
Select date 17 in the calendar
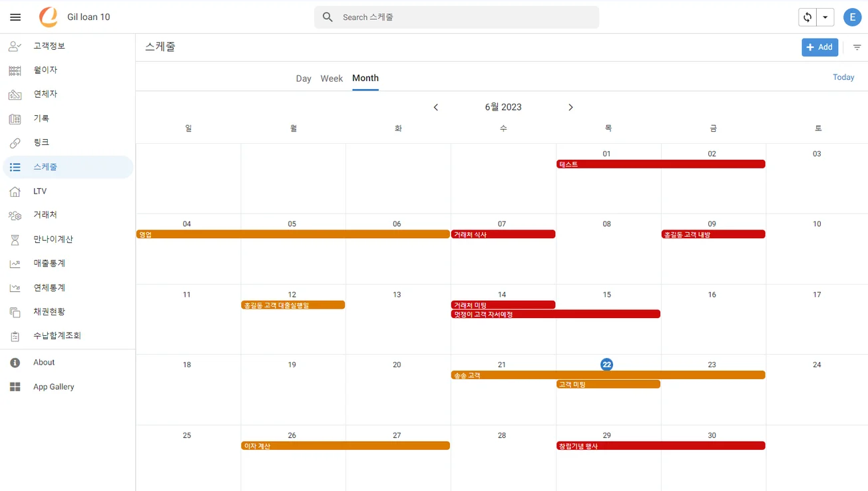tap(817, 295)
